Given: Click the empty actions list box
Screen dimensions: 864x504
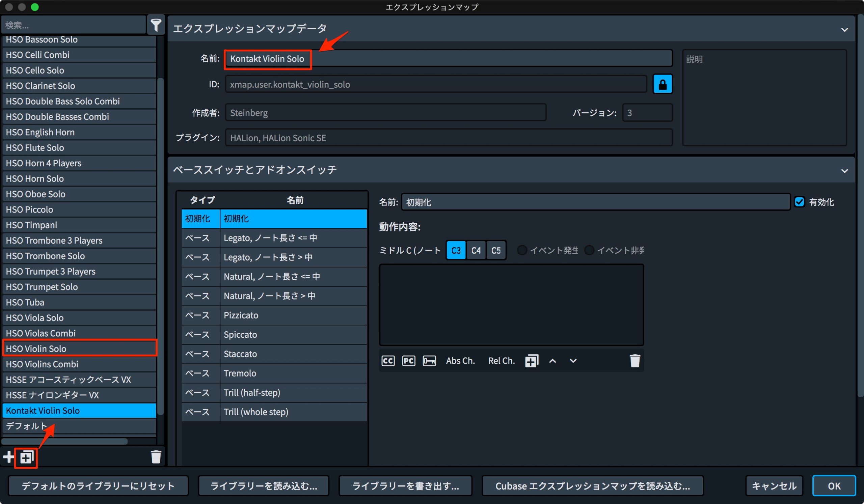Looking at the screenshot, I should pos(511,305).
